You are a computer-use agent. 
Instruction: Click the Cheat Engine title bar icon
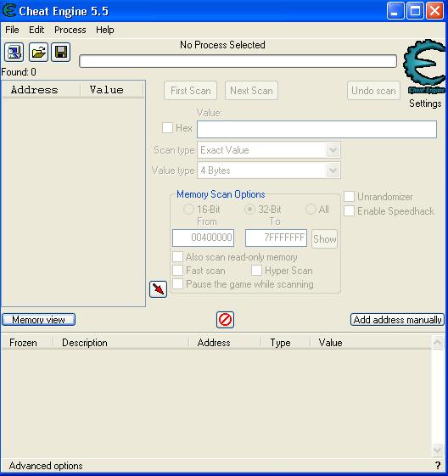[9, 11]
